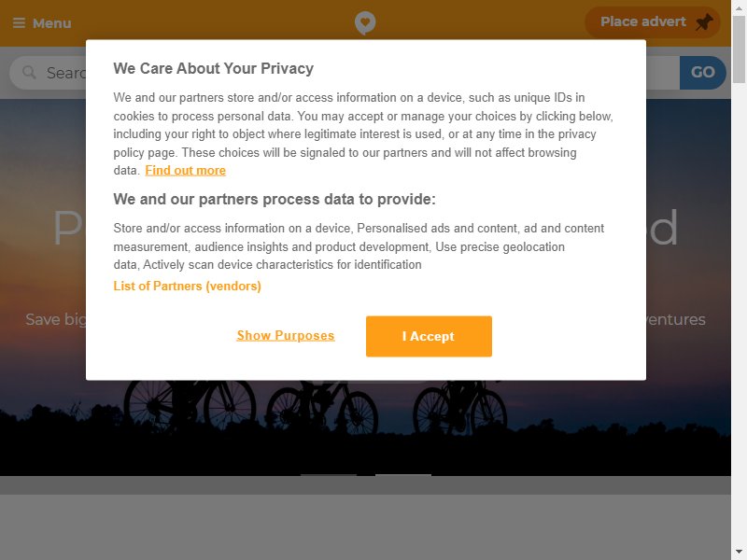747x560 pixels.
Task: Click the We Care About Your Privacy heading
Action: pyautogui.click(x=214, y=68)
